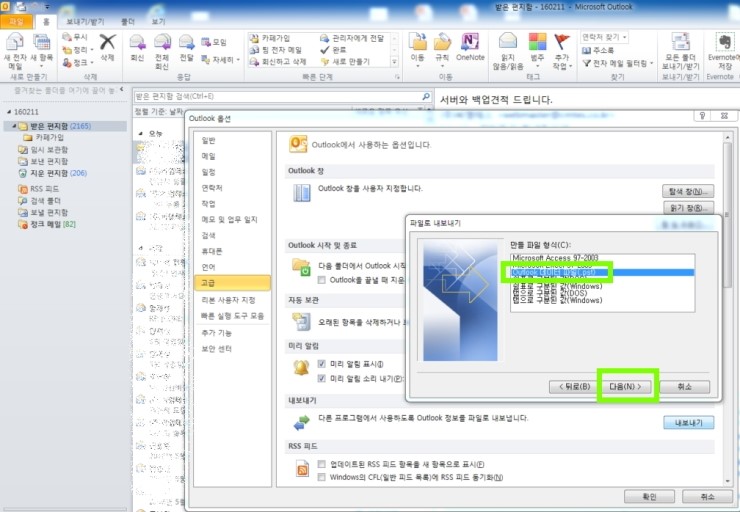This screenshot has width=740, height=512.
Task: Open the 규칙 (rules) dropdown
Action: (442, 50)
